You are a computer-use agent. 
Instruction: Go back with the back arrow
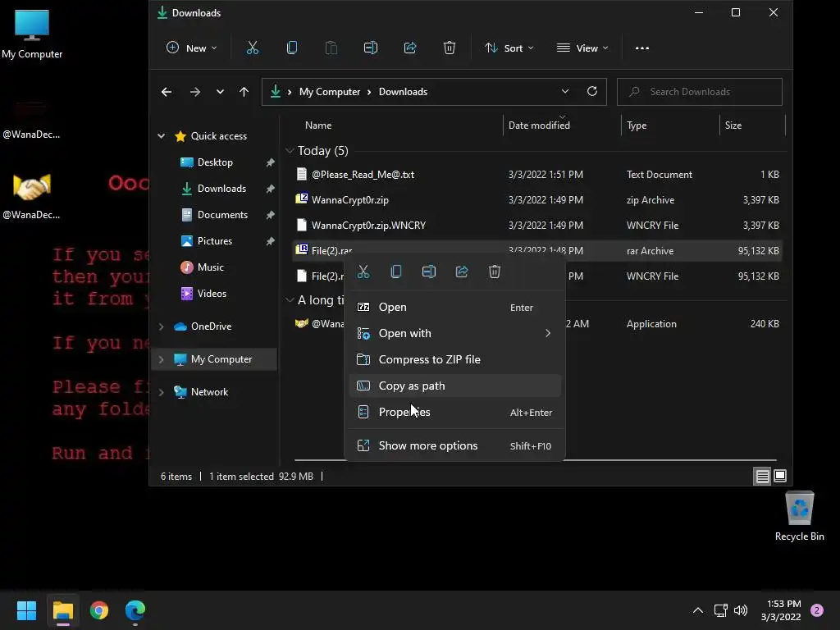coord(167,92)
